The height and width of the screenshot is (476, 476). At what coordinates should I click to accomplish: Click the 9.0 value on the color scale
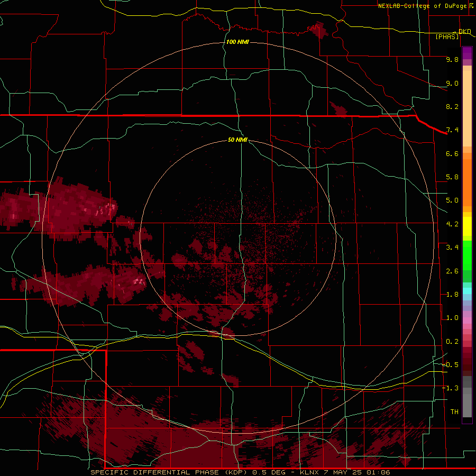(x=452, y=83)
